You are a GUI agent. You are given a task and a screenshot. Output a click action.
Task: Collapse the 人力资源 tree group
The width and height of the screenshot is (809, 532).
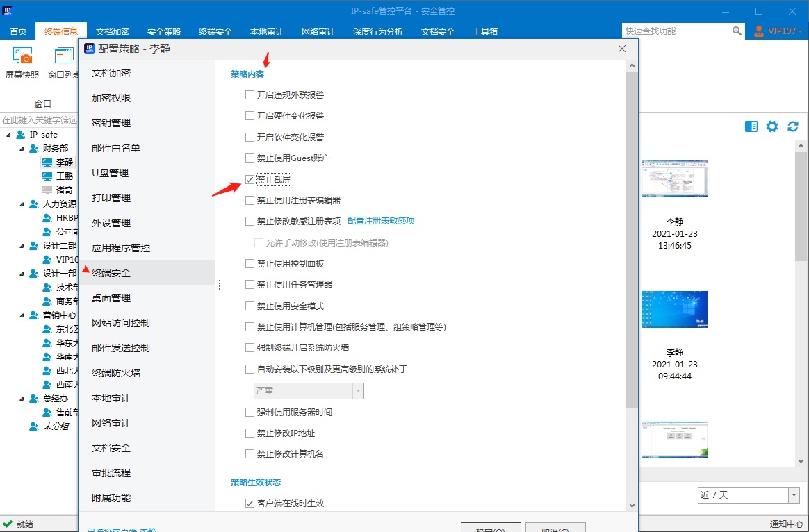[22, 204]
